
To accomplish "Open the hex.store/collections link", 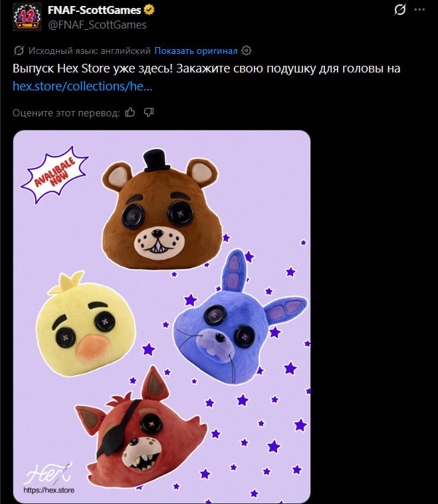I will click(x=82, y=86).
